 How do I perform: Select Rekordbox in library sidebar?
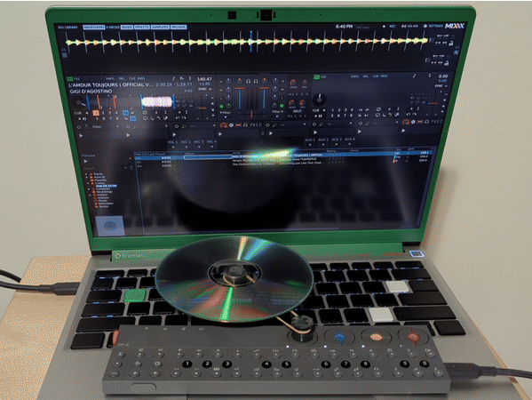[x=105, y=204]
